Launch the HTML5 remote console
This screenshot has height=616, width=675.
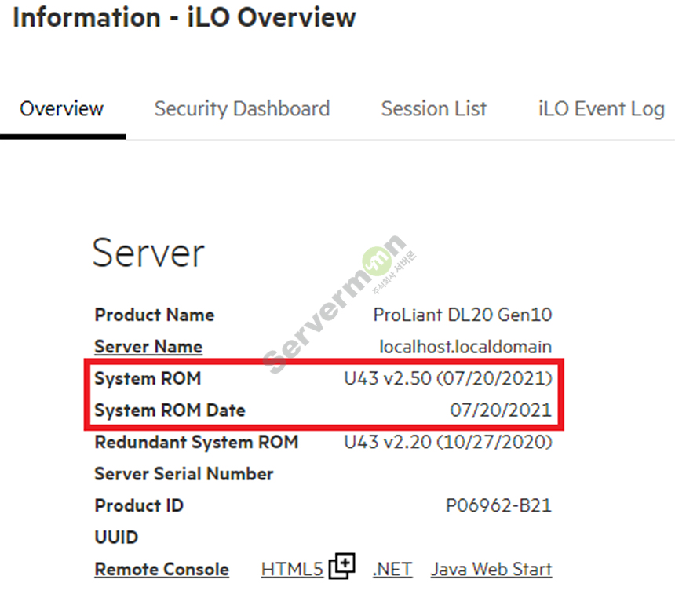(292, 569)
